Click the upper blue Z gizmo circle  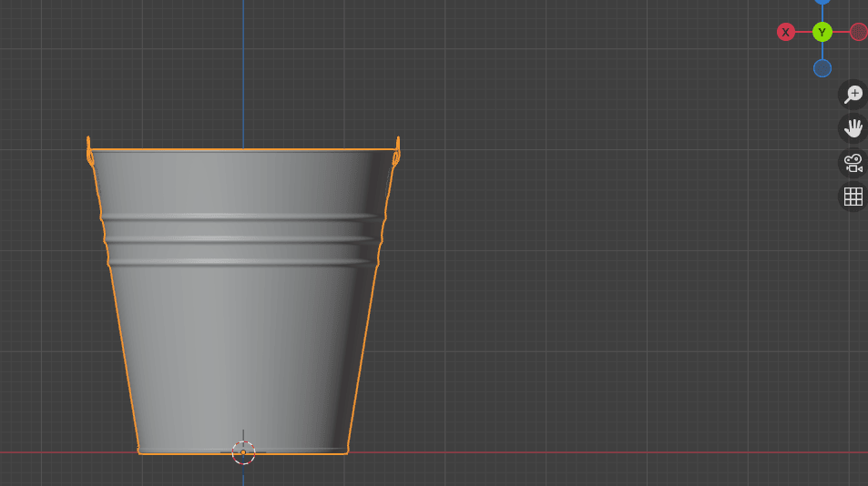point(822,3)
